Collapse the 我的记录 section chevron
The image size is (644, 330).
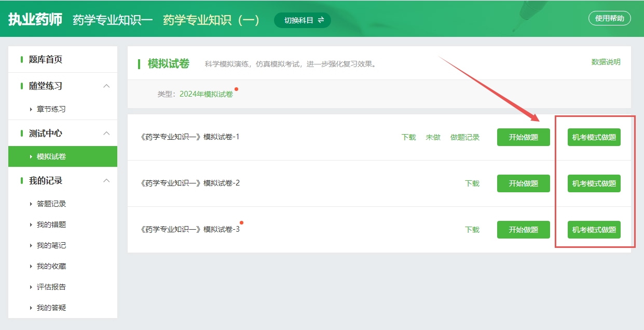pyautogui.click(x=106, y=180)
